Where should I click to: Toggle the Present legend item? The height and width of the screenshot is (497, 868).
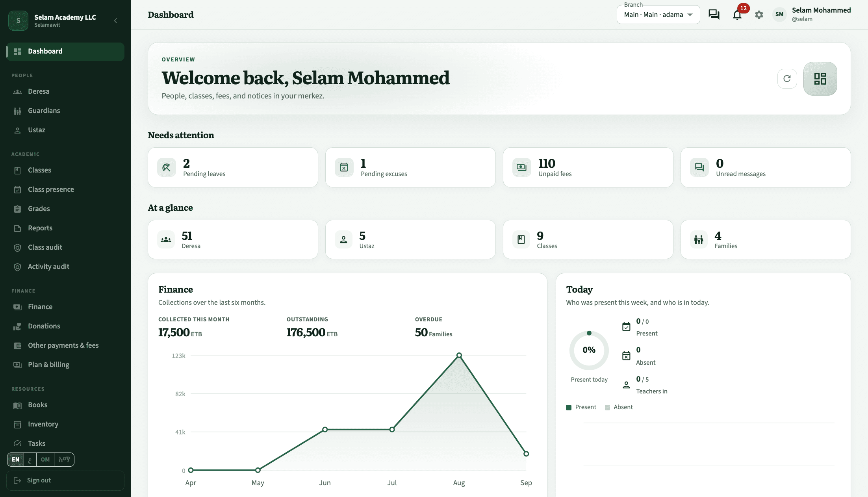point(581,407)
